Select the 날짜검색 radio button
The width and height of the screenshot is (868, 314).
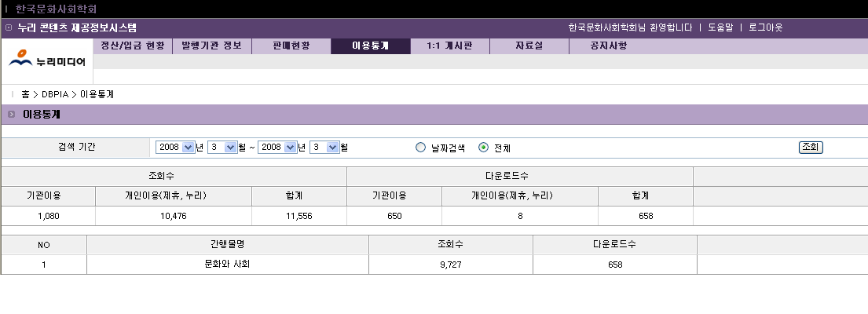(420, 148)
